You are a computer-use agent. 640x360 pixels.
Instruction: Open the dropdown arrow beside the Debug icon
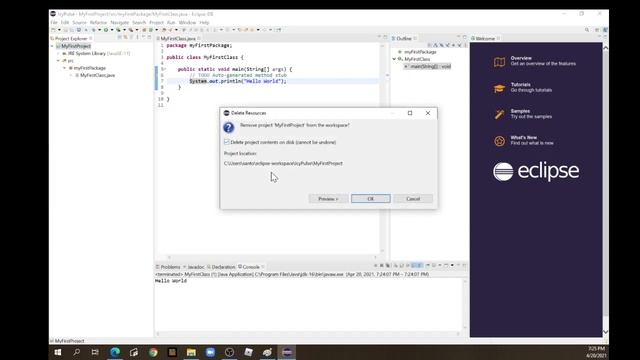[x=99, y=30]
